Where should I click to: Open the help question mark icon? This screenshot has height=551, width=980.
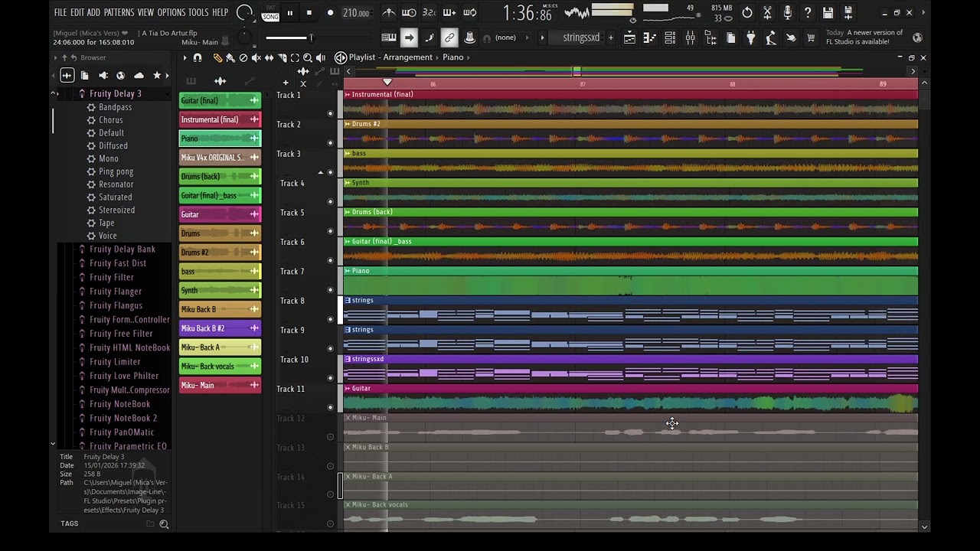[808, 12]
